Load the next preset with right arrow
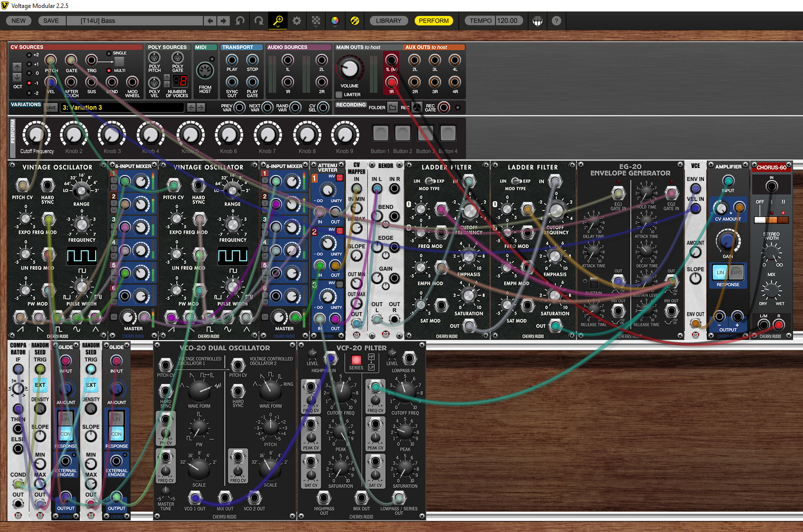The height and width of the screenshot is (532, 803). click(x=223, y=20)
